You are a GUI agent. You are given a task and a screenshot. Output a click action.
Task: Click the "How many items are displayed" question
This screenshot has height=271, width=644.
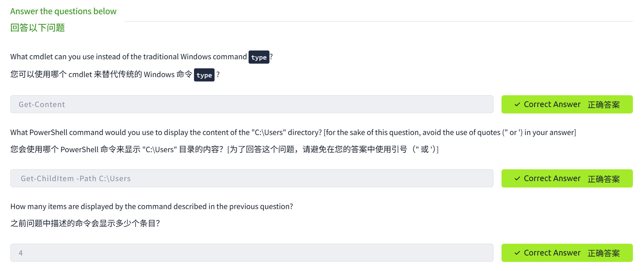[152, 207]
